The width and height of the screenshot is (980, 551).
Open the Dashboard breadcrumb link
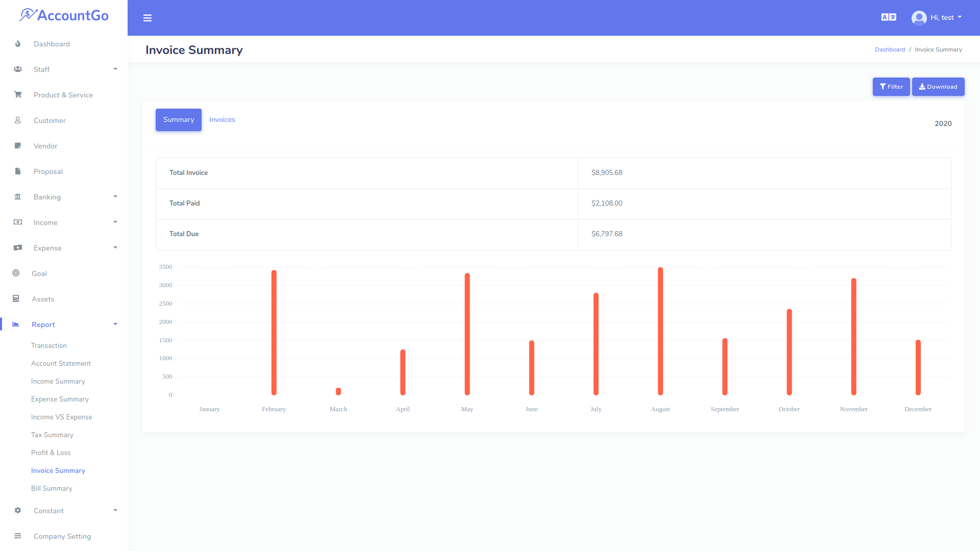[x=890, y=49]
